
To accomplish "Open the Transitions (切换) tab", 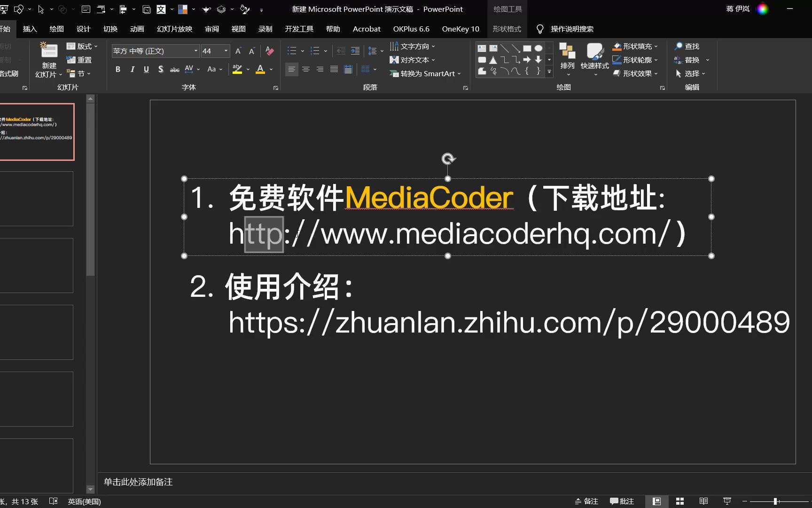I will [110, 29].
